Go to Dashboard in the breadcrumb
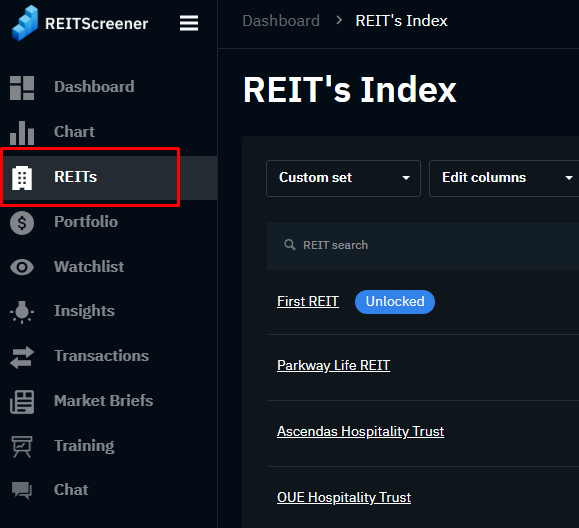 pyautogui.click(x=281, y=21)
